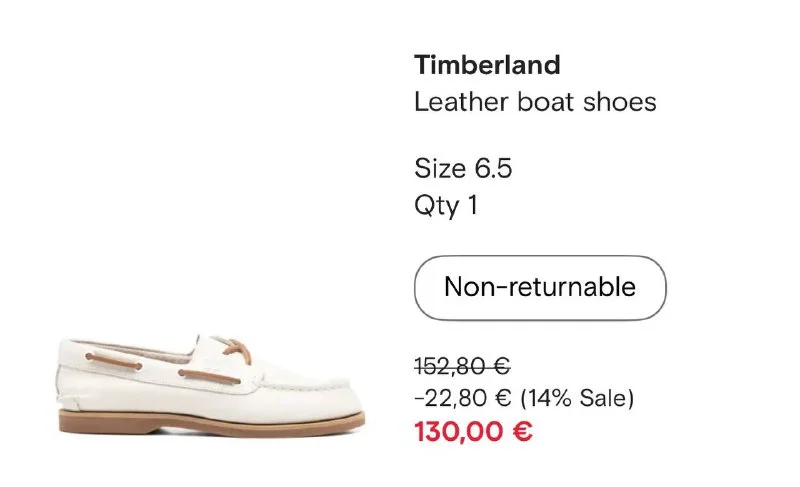Click the red final price 130,00 €
The width and height of the screenshot is (800, 487).
[473, 433]
